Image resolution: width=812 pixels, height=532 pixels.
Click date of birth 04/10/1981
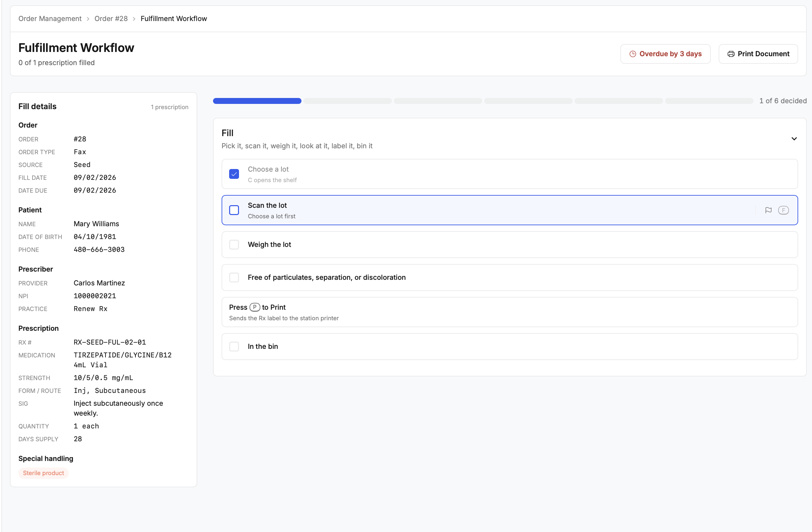click(x=95, y=237)
